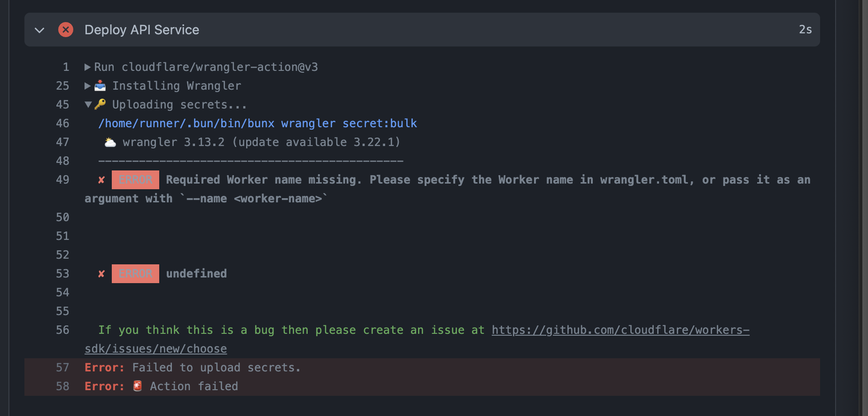The width and height of the screenshot is (868, 416).
Task: Click the 2s step duration label
Action: coord(805,30)
